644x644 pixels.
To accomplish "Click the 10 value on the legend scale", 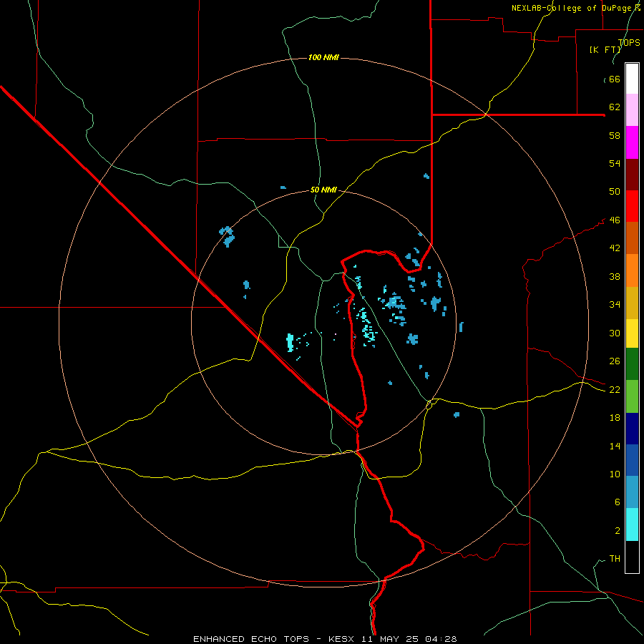I will (615, 474).
